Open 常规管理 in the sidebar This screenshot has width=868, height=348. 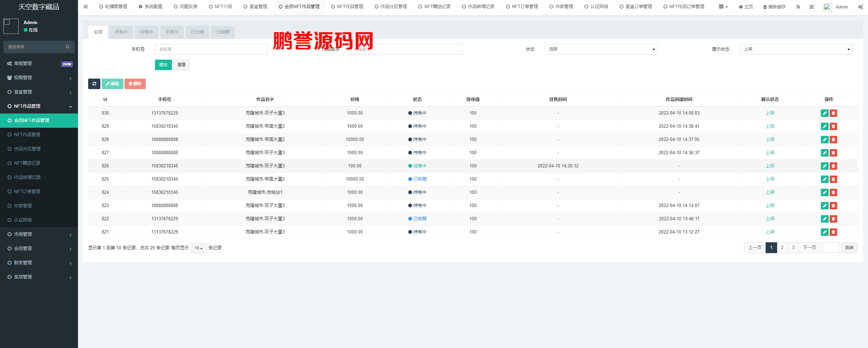(39, 63)
